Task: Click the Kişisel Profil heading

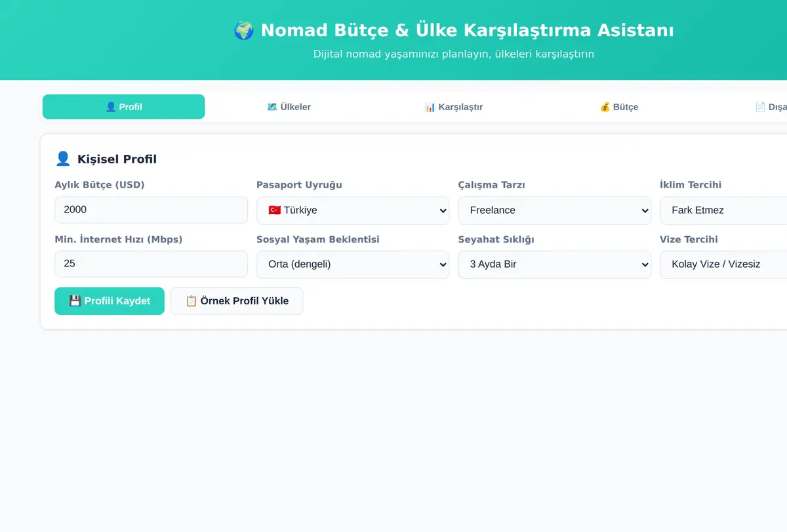Action: [117, 159]
